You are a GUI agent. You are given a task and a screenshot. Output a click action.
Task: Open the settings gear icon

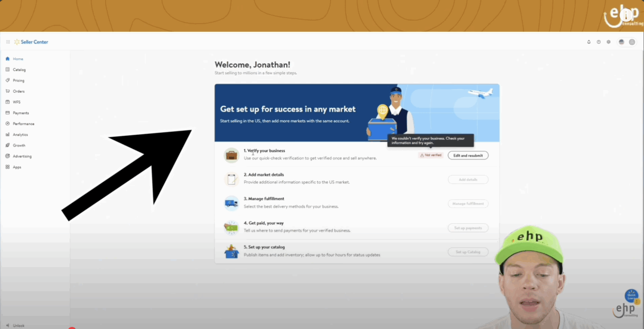click(608, 42)
